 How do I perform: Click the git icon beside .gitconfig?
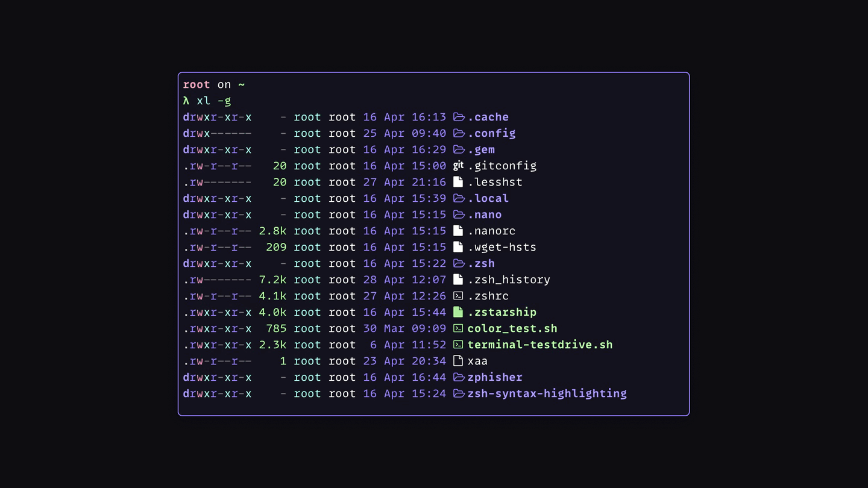(x=459, y=166)
